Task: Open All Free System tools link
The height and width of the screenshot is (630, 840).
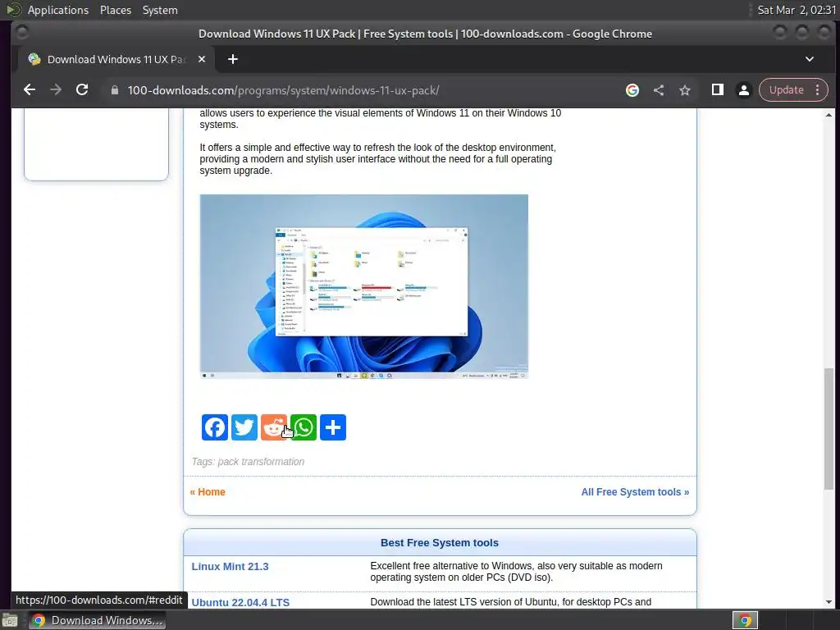Action: (635, 492)
